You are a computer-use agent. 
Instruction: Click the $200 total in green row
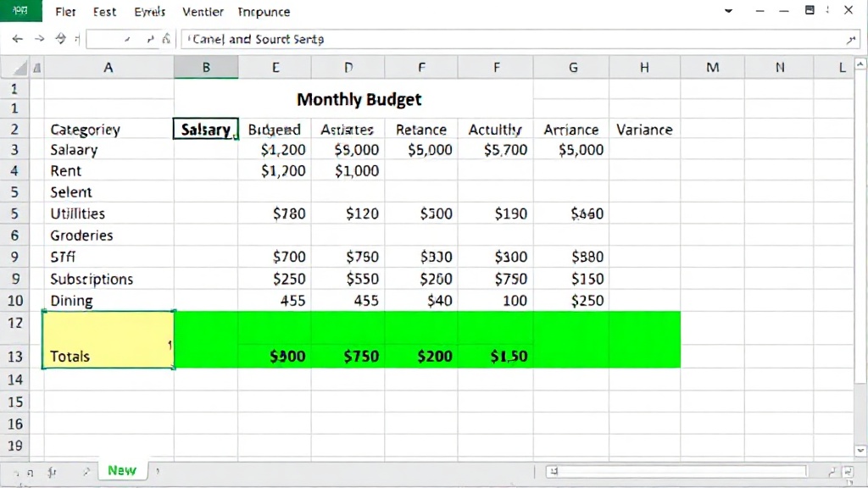click(420, 357)
